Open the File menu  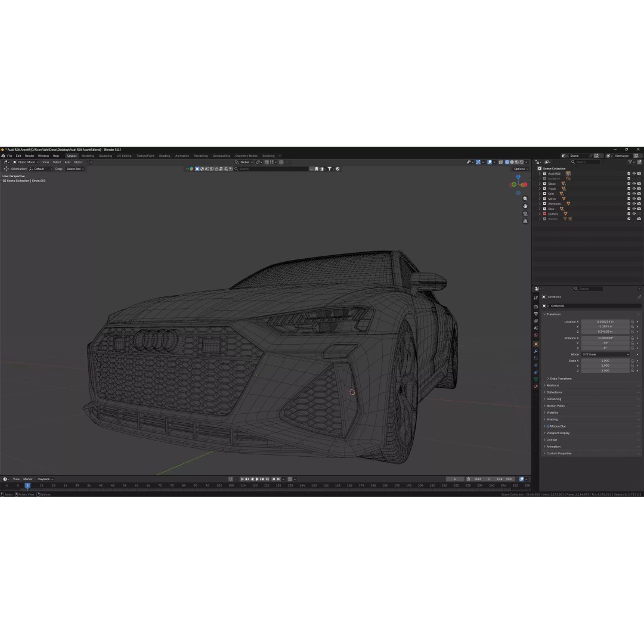pyautogui.click(x=10, y=156)
